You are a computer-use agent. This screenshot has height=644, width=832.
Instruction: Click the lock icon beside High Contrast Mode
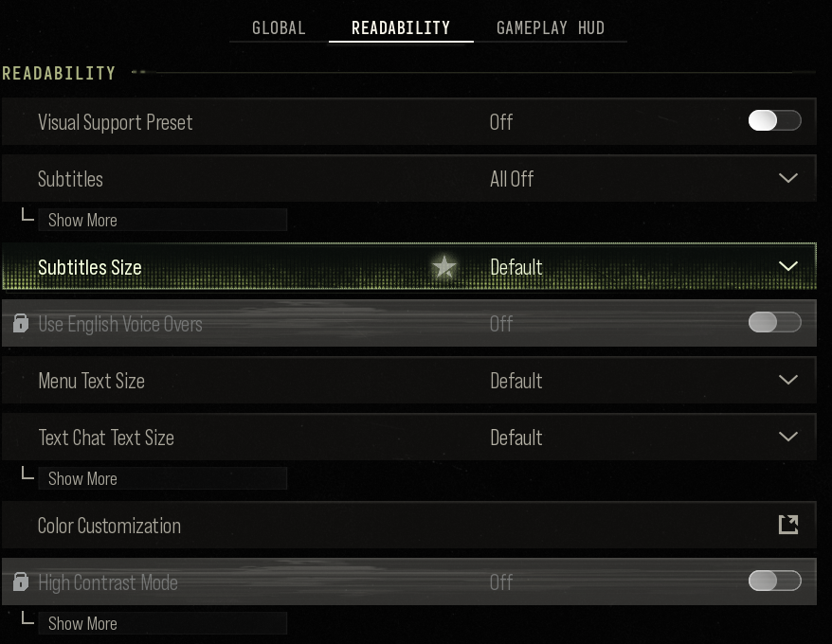click(21, 581)
